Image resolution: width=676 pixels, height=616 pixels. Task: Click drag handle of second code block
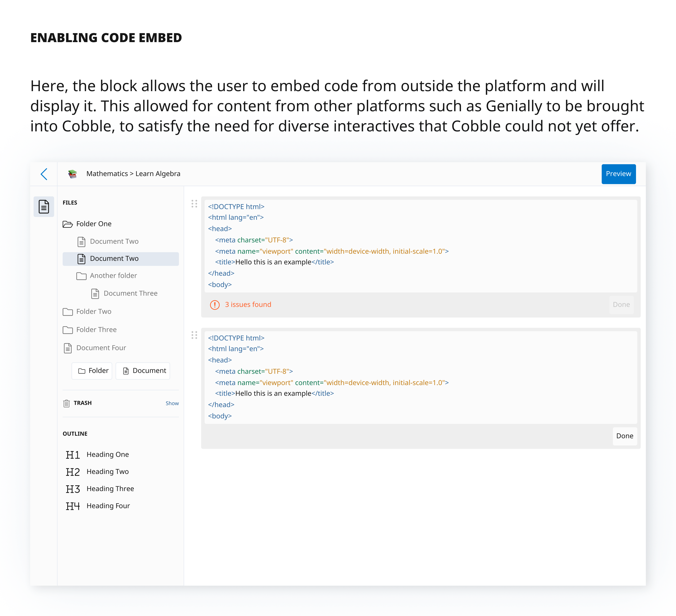click(x=194, y=335)
